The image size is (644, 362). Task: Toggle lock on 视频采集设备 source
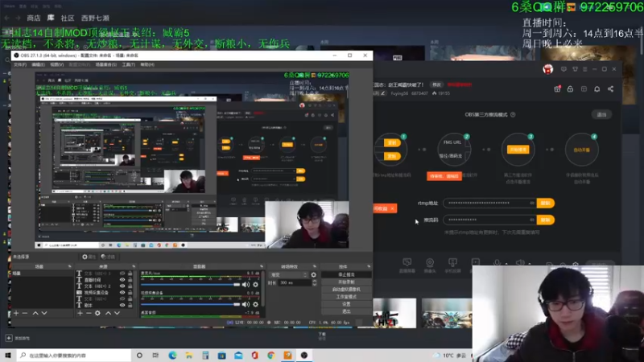[130, 293]
